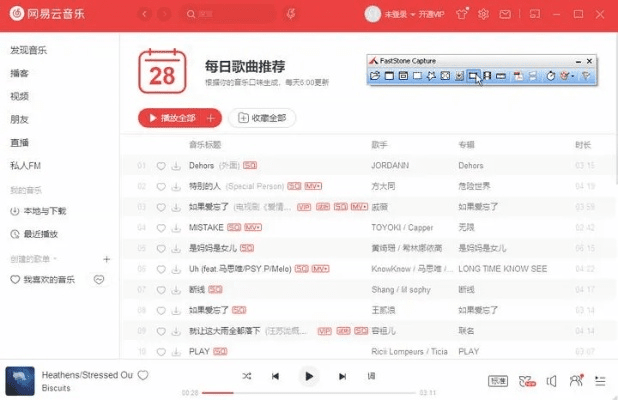Open the 标准 sound quality selector
618x400 pixels.
click(x=497, y=380)
